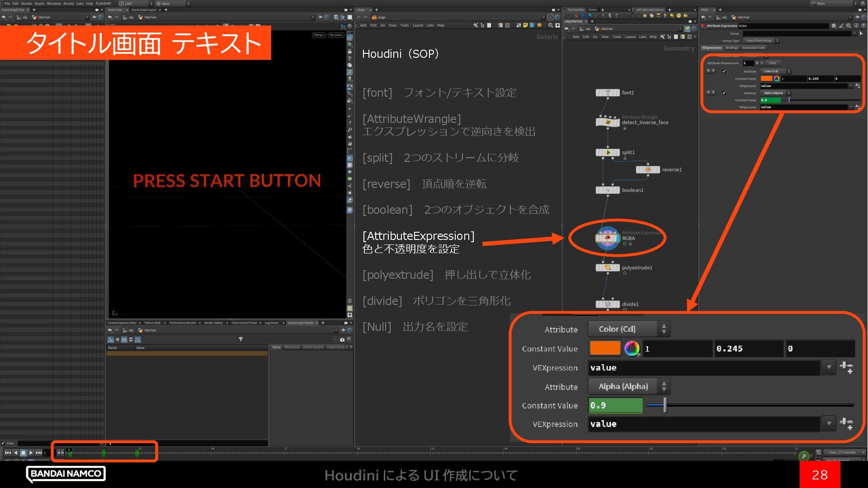
Task: Click the orange Constant Value color swatch
Action: pos(766,79)
